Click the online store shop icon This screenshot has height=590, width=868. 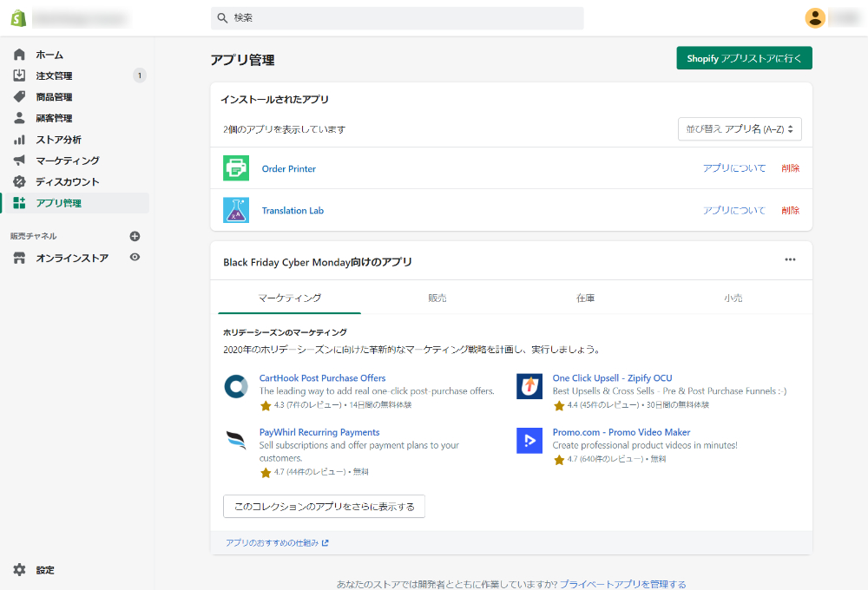(x=19, y=258)
